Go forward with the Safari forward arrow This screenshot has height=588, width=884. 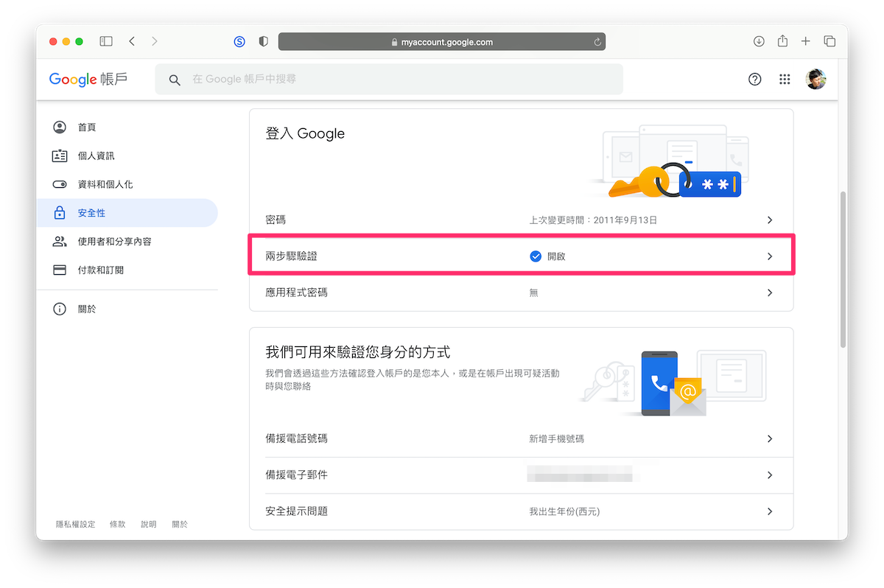154,41
